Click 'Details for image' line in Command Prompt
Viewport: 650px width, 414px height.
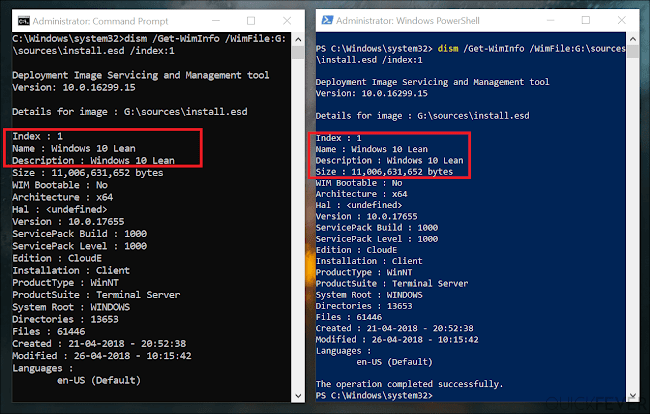click(x=130, y=112)
